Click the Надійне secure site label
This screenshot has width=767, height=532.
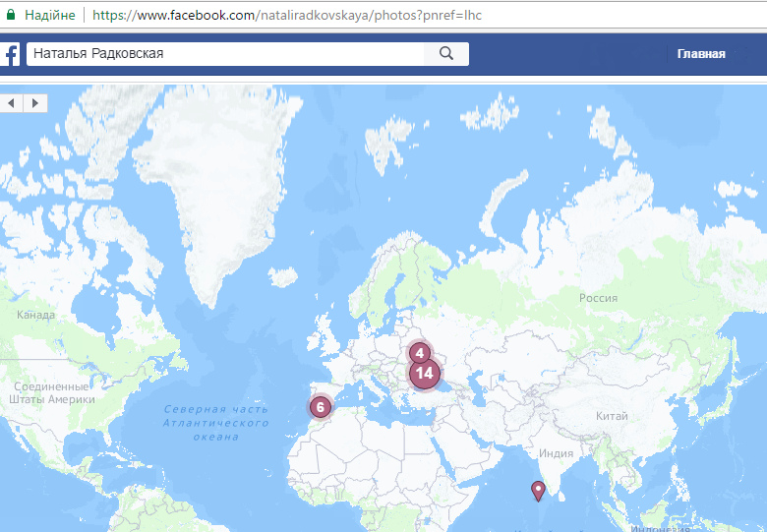coord(49,16)
